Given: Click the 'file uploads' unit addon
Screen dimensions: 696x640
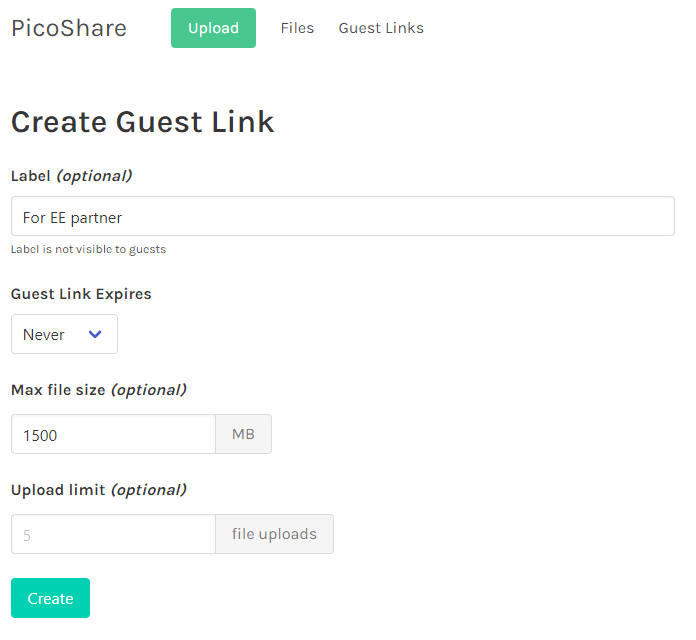Looking at the screenshot, I should (x=274, y=534).
